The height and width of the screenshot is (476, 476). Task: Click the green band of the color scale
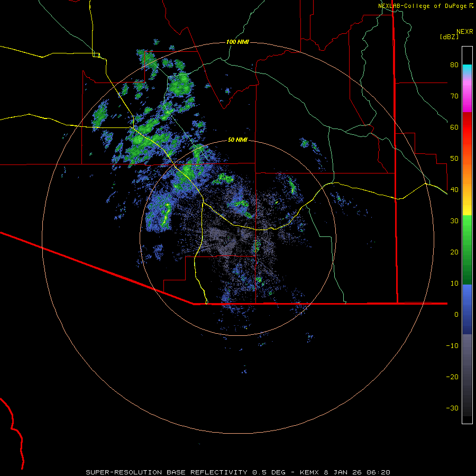[467, 250]
